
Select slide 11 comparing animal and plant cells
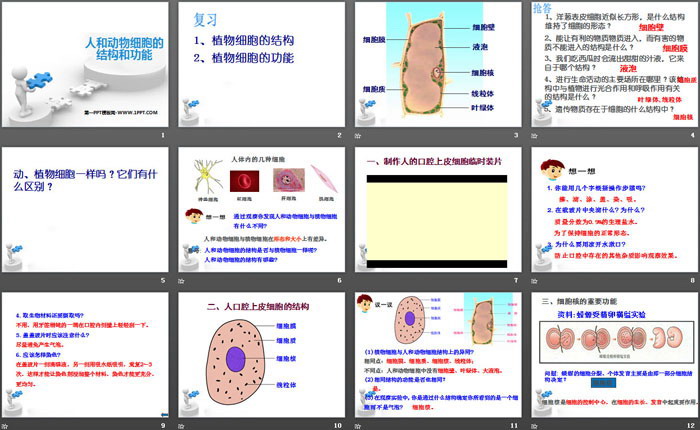tap(438, 355)
